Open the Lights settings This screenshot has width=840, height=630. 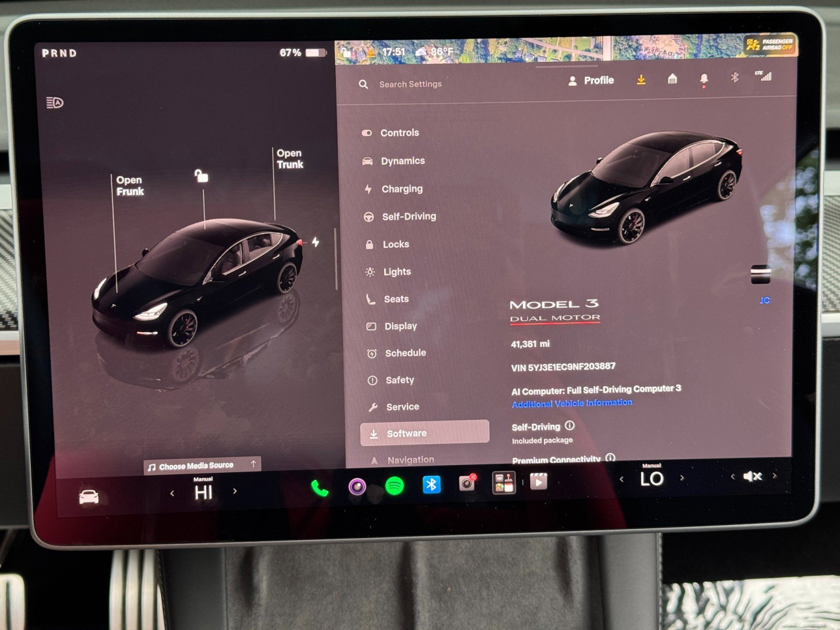point(388,272)
